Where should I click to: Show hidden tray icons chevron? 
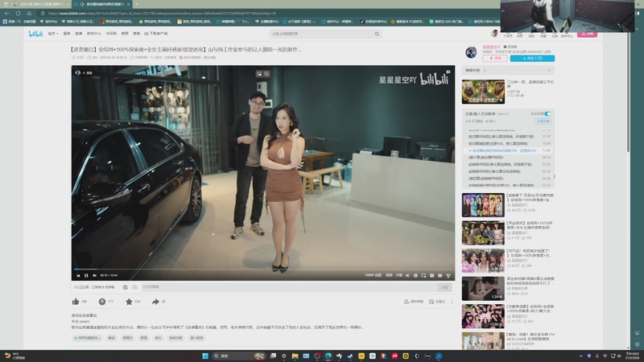tap(580, 356)
